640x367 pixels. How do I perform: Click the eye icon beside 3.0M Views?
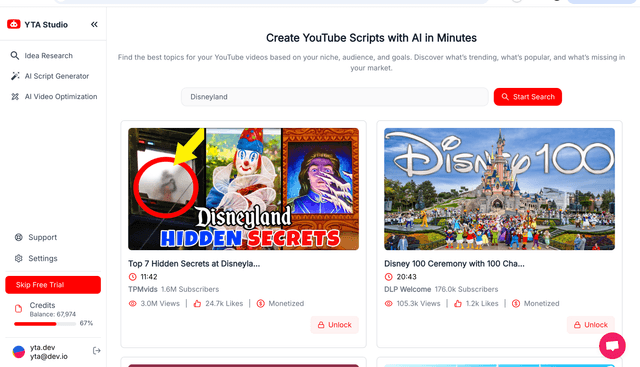coord(133,303)
